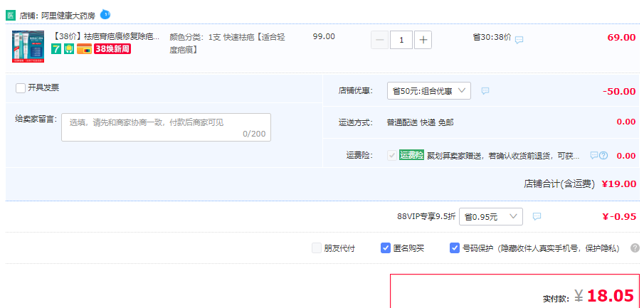Click the 实付款 total ¥18.05
The image size is (644, 308).
tap(604, 295)
